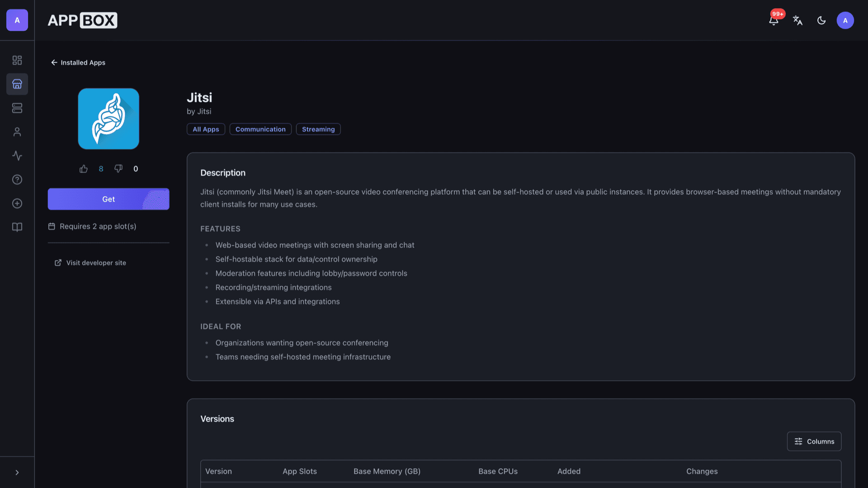Visit developer site link
The image size is (868, 488).
[90, 263]
